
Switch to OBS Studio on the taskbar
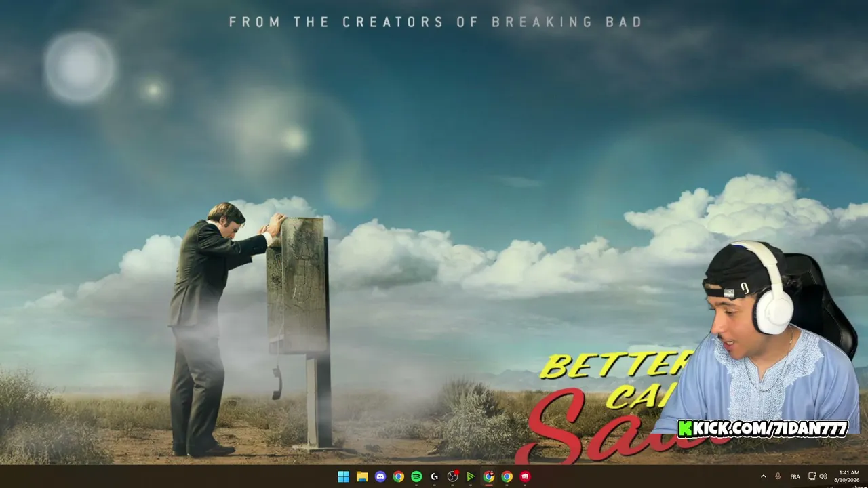[453, 476]
